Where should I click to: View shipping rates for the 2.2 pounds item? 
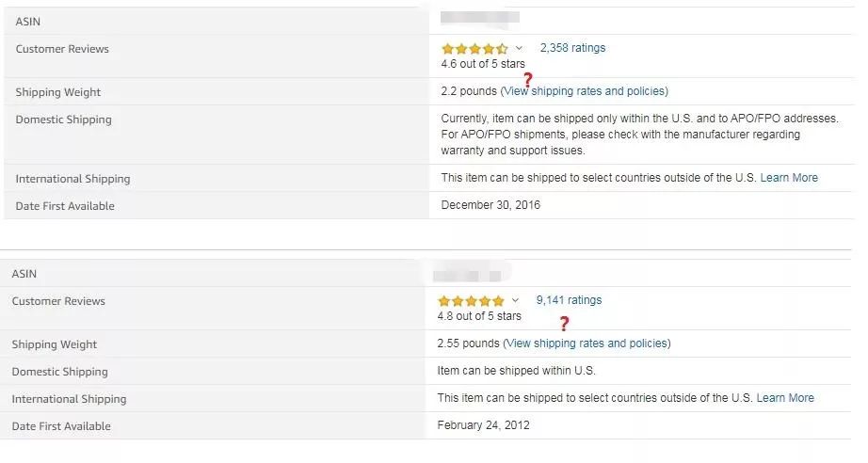click(x=585, y=91)
